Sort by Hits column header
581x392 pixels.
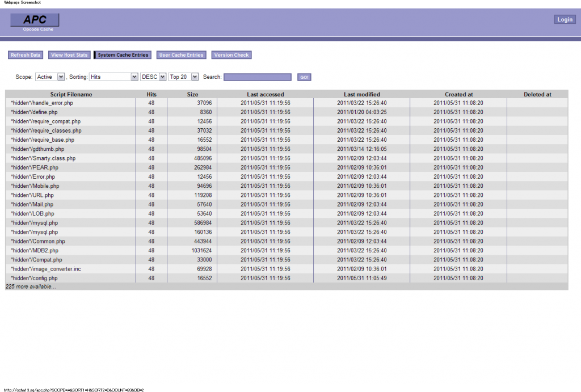point(151,95)
